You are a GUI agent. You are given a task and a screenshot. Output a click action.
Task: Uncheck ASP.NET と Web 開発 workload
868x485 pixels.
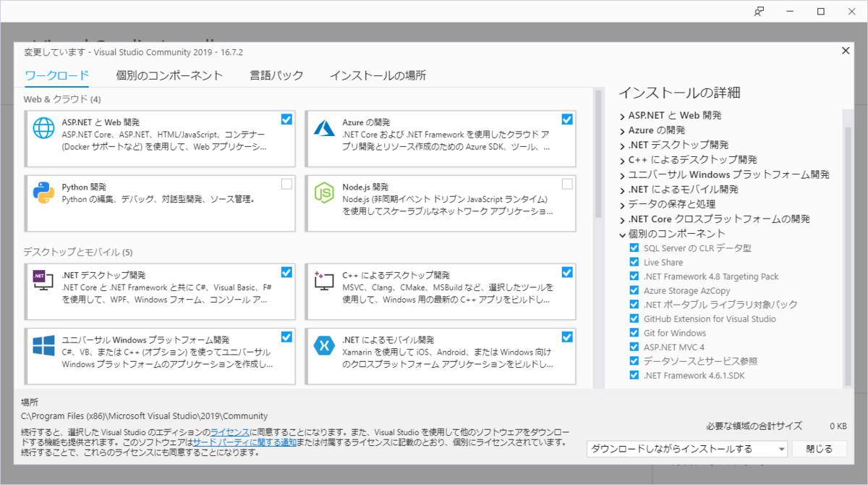(x=286, y=119)
